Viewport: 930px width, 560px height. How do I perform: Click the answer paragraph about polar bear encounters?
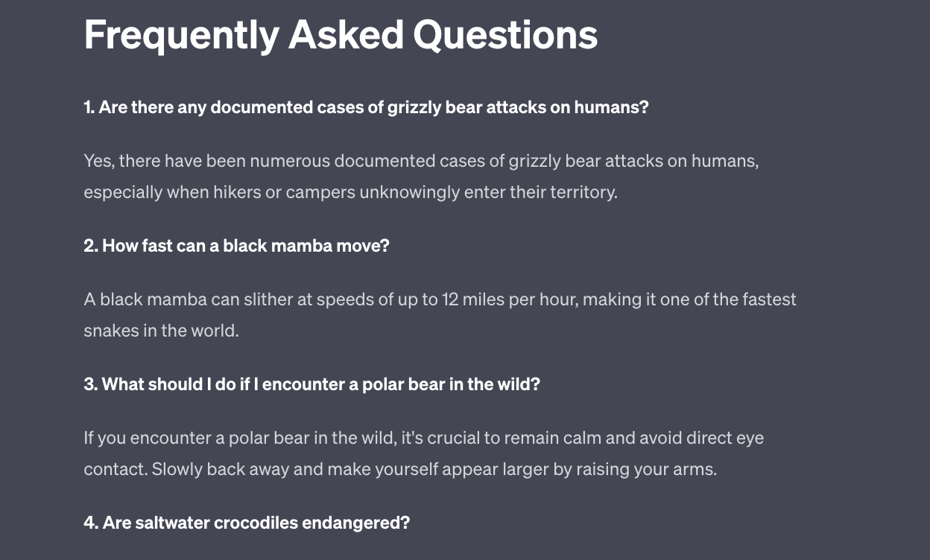point(423,454)
